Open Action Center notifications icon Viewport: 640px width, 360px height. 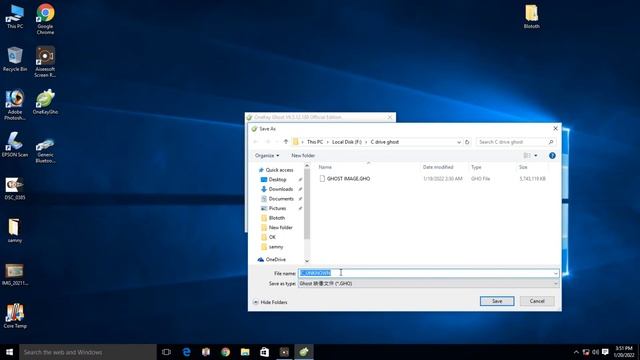coord(605,352)
